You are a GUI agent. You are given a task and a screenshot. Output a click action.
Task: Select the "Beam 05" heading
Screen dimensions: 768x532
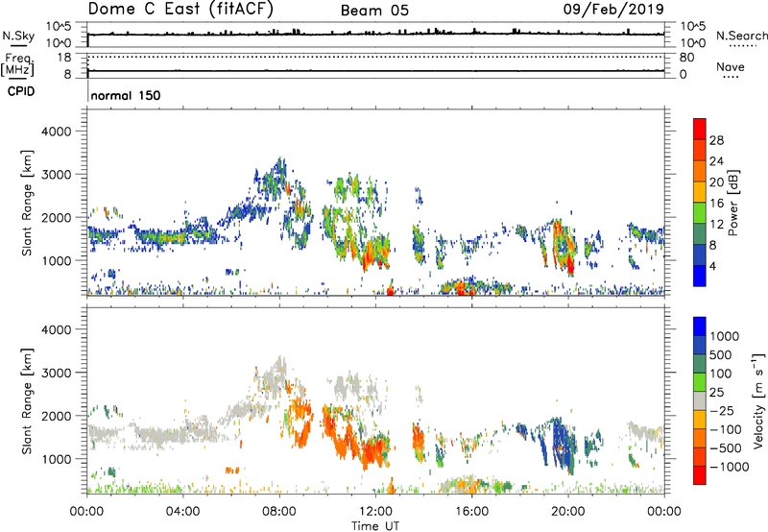(374, 11)
